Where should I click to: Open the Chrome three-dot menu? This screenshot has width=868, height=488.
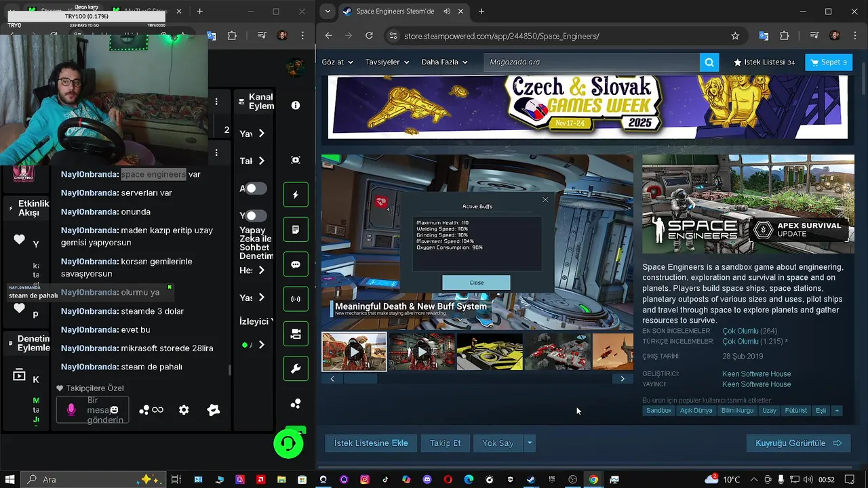click(854, 36)
